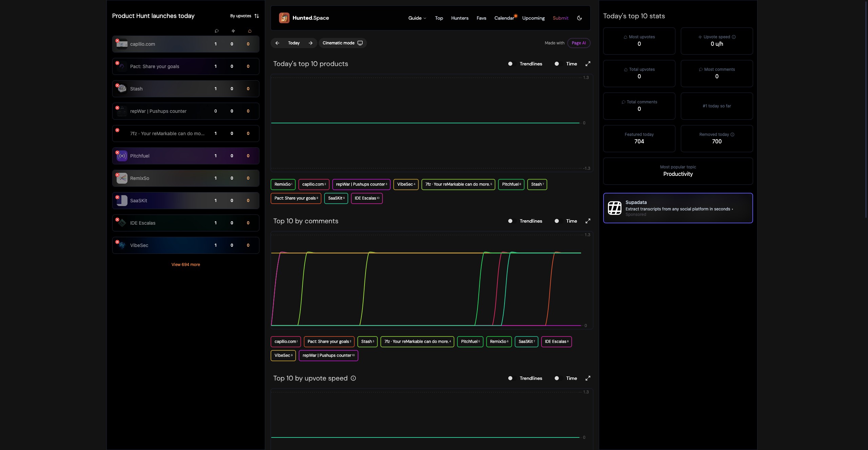The width and height of the screenshot is (868, 450).
Task: Click the Today date button
Action: tap(294, 43)
